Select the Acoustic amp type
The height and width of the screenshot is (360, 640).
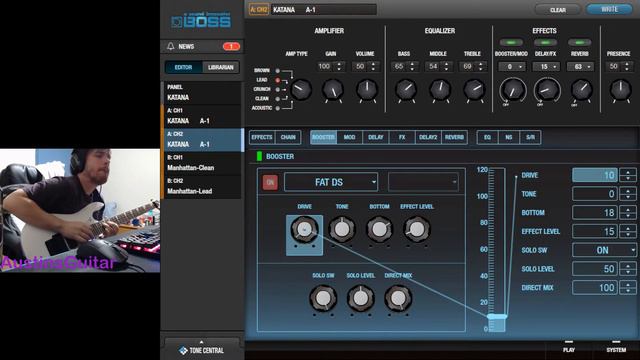tap(278, 108)
